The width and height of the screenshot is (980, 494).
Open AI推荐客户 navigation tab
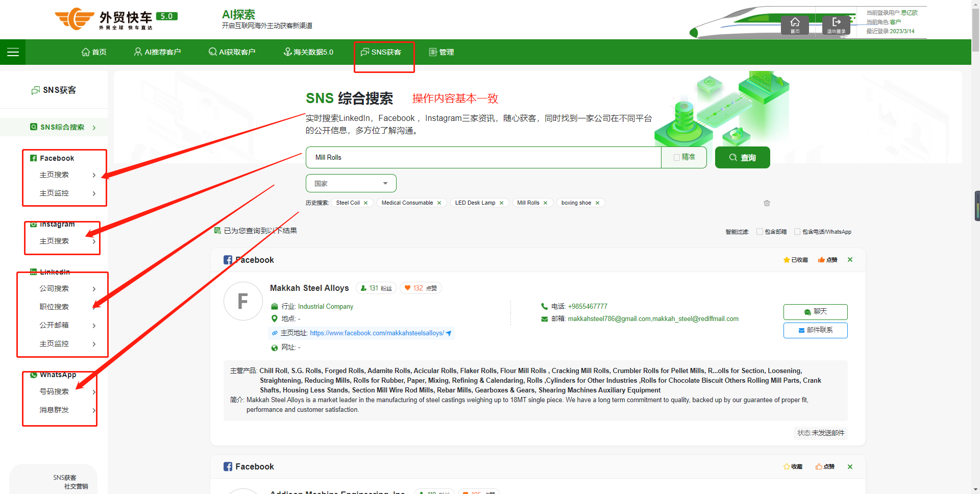pos(157,52)
